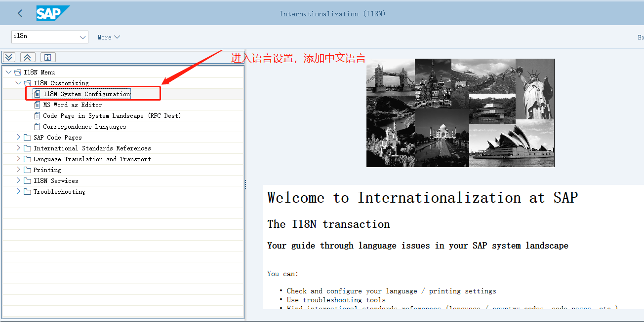The image size is (644, 322).
Task: Click document icon beside Correspondence Languages
Action: 37,126
